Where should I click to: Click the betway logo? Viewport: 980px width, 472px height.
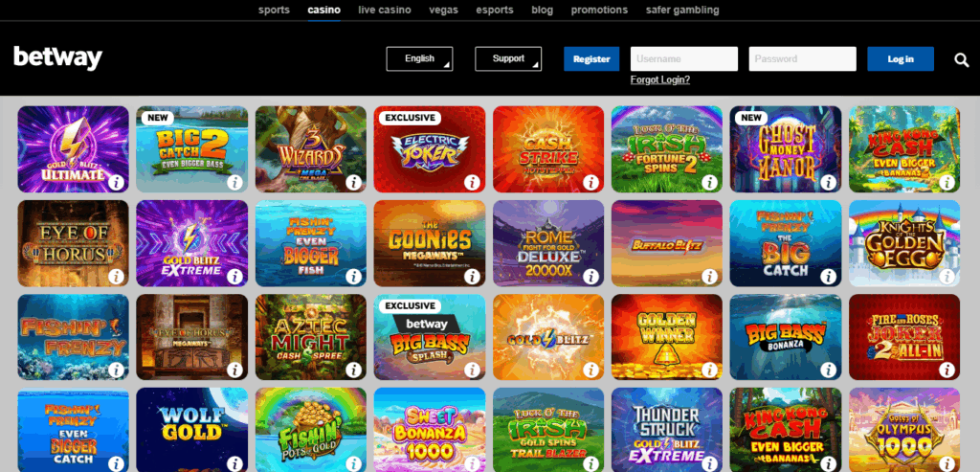[x=57, y=58]
